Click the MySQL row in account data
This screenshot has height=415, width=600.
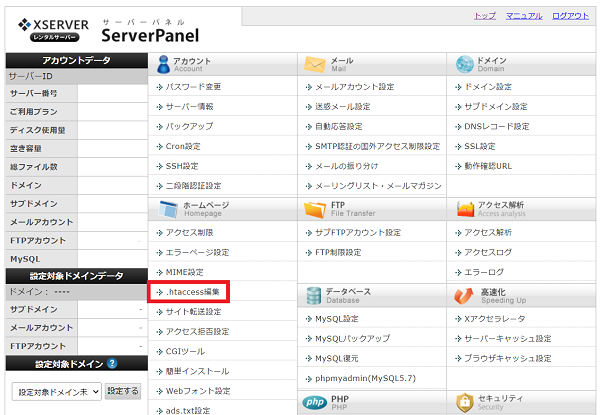[x=77, y=259]
